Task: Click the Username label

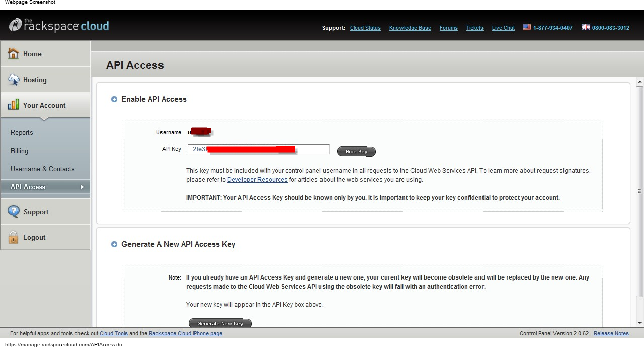Action: tap(169, 132)
